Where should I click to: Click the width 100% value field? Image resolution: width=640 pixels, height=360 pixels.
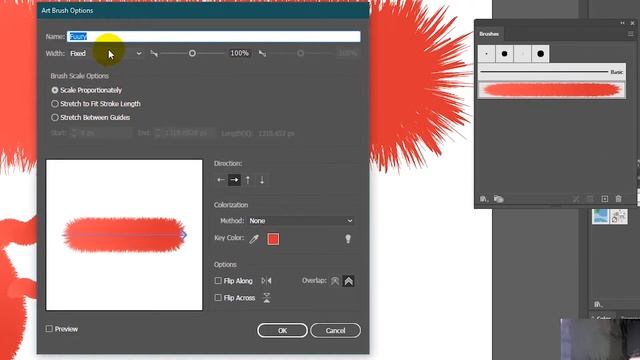pyautogui.click(x=240, y=53)
